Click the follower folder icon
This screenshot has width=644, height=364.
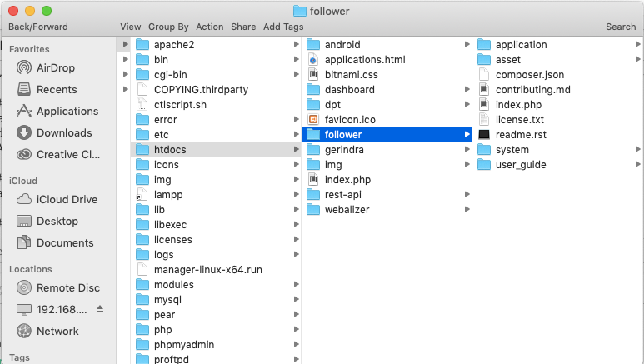pyautogui.click(x=313, y=134)
